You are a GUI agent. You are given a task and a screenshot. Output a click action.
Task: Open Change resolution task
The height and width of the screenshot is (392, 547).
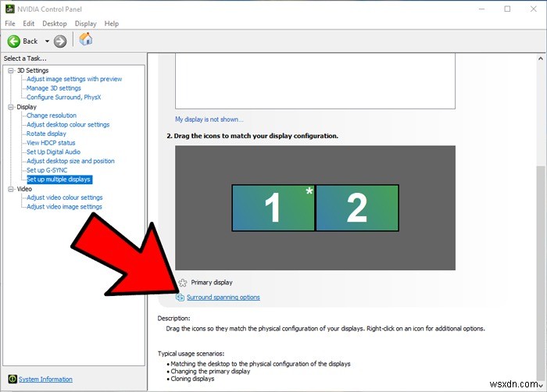click(52, 116)
